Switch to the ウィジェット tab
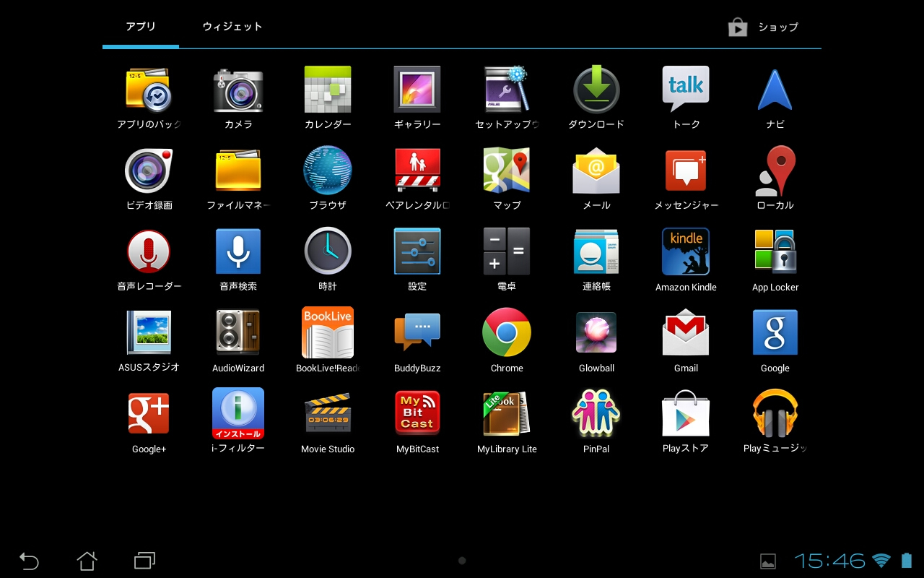The width and height of the screenshot is (924, 578). (x=232, y=27)
